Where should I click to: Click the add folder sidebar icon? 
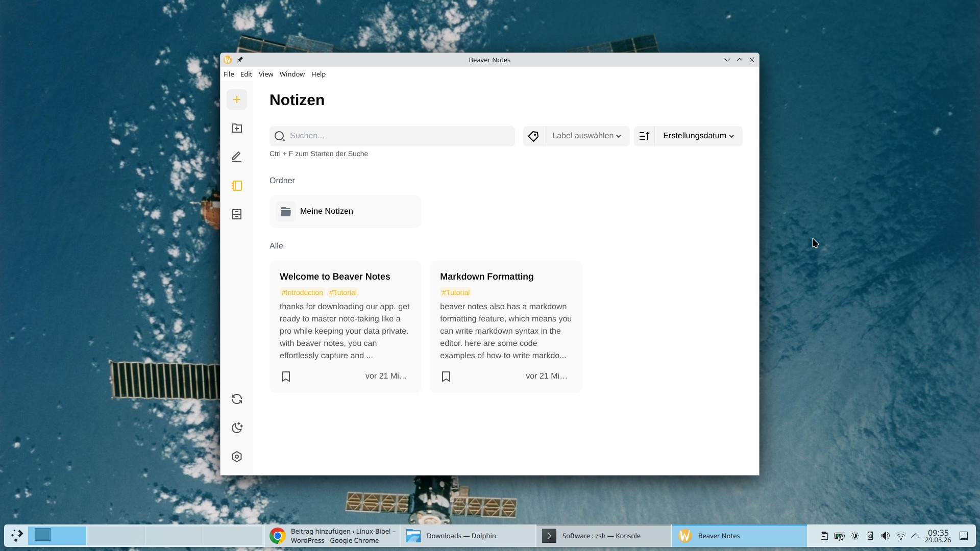[237, 128]
